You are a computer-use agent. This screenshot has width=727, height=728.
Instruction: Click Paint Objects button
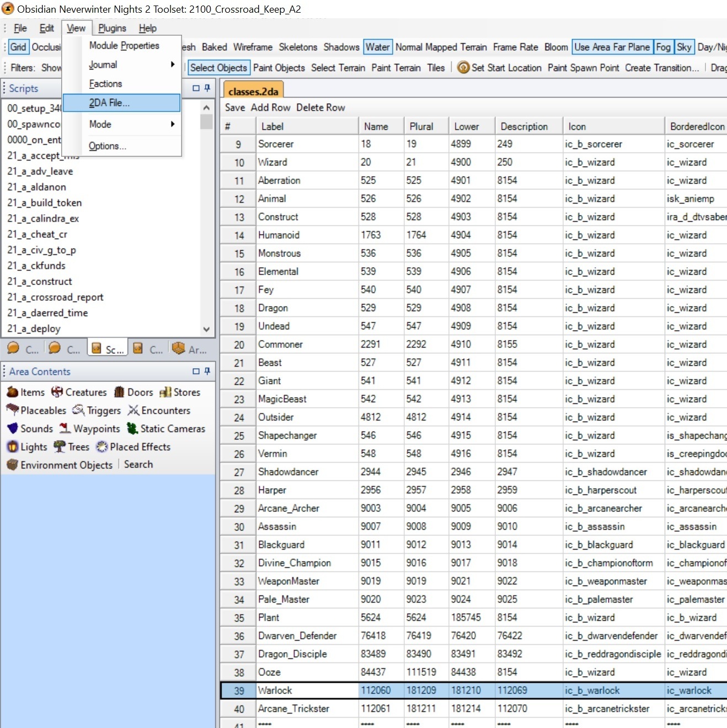pyautogui.click(x=279, y=67)
